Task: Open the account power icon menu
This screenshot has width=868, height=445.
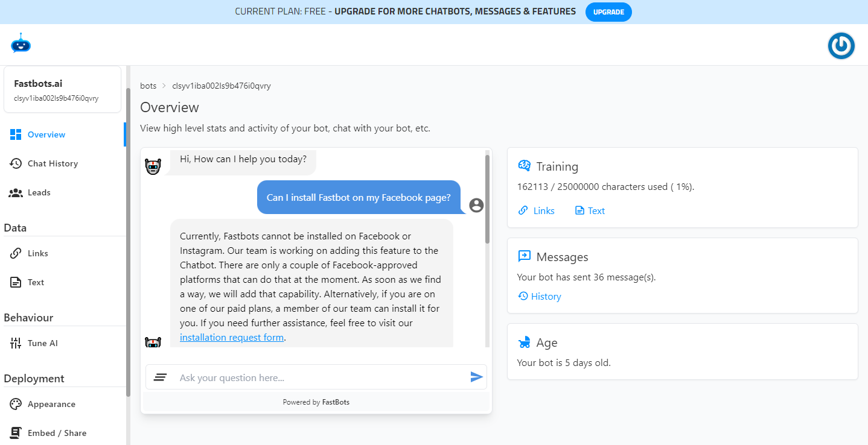Action: (841, 45)
